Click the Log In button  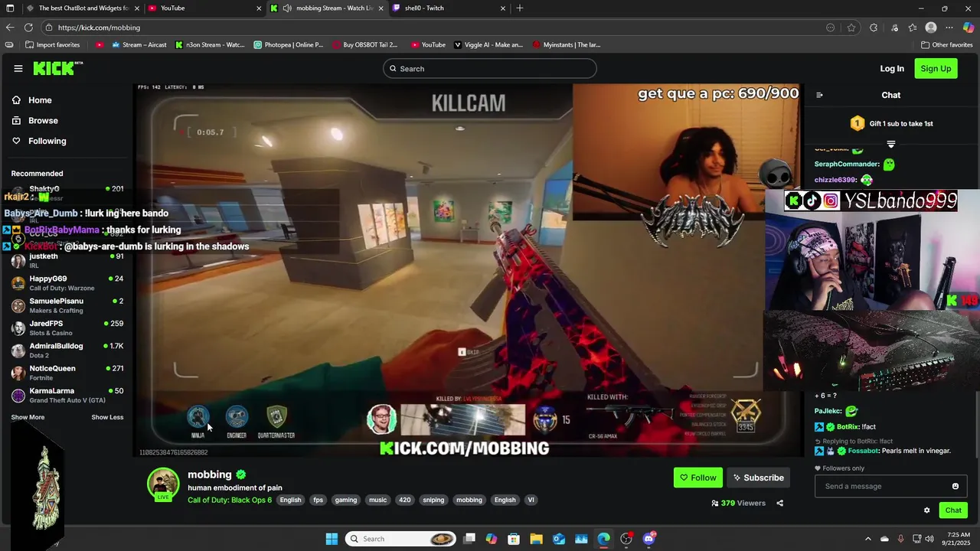pyautogui.click(x=892, y=69)
